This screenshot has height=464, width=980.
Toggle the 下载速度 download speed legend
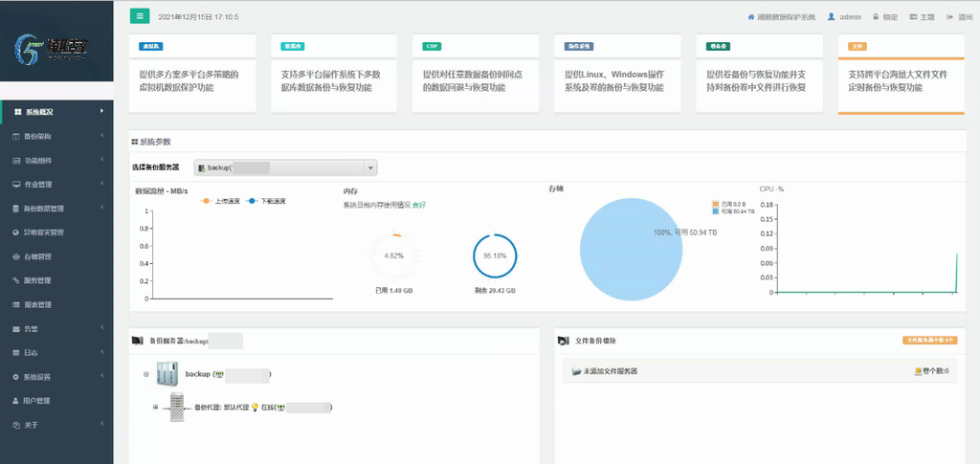click(x=266, y=201)
